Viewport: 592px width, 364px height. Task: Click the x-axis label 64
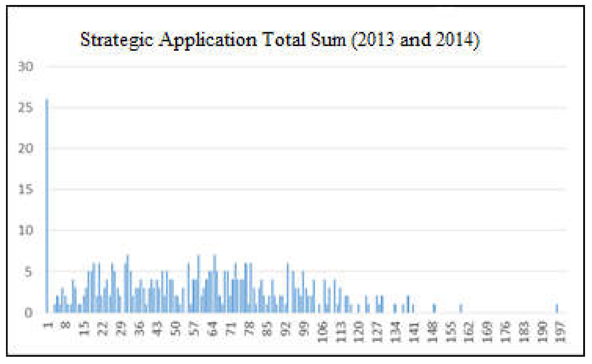point(213,329)
